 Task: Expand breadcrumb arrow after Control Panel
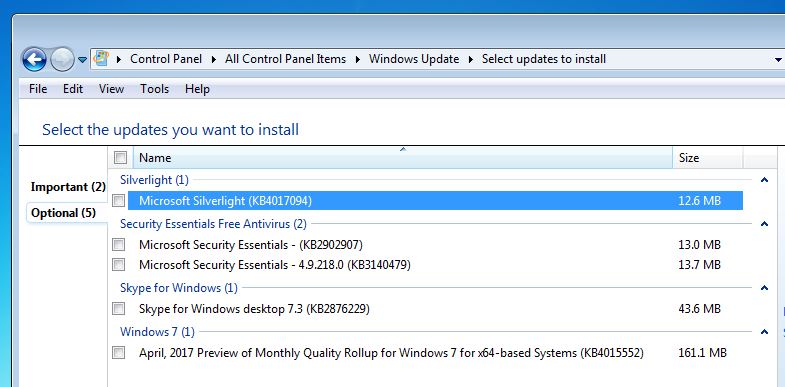(x=214, y=60)
